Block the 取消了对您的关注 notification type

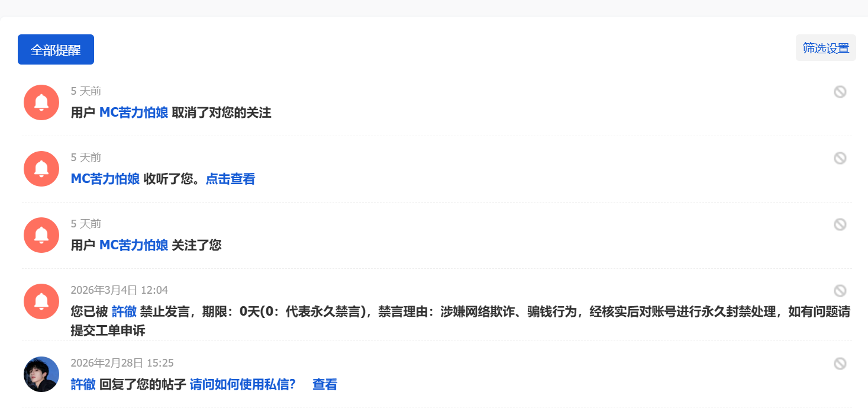tap(840, 92)
